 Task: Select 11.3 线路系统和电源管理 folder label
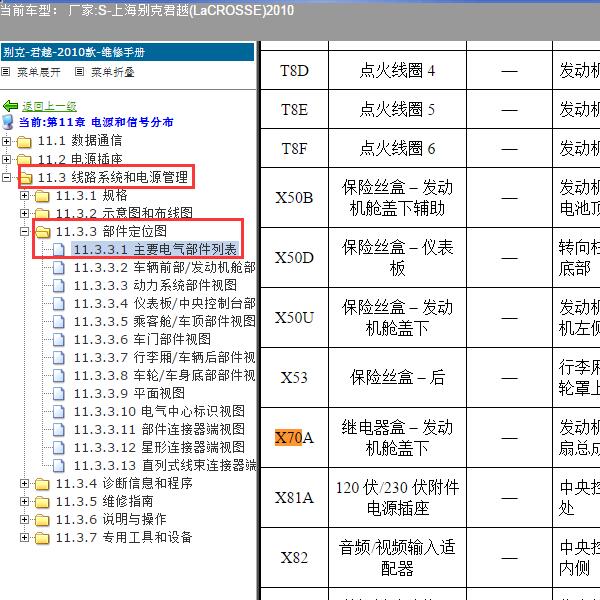[112, 177]
